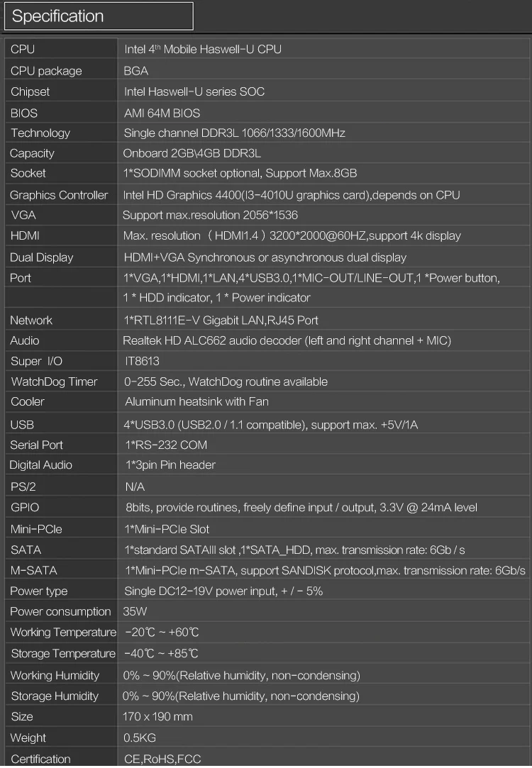Image resolution: width=532 pixels, height=768 pixels.
Task: Click the Specification header box
Action: coord(99,16)
